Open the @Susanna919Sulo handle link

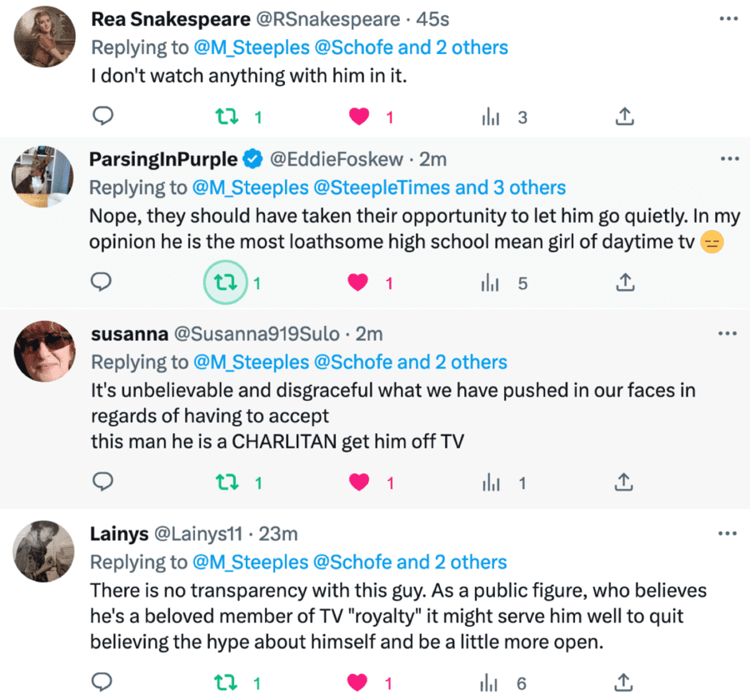tap(257, 334)
